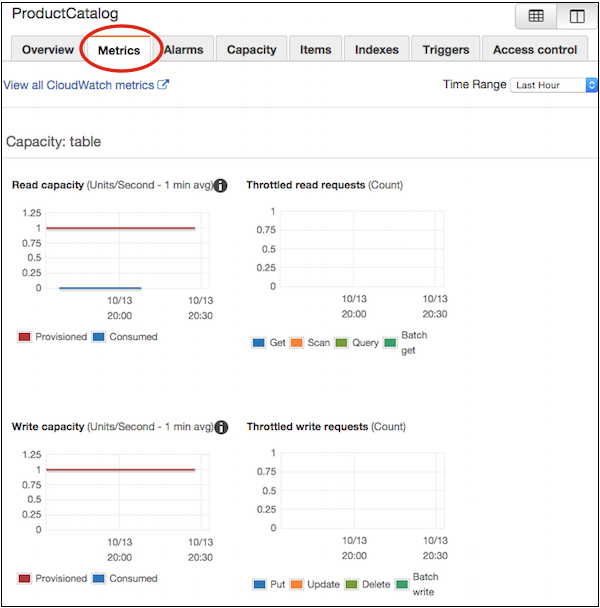Screen dimensions: 600x608
Task: Click the Capacity: table section heading
Action: [x=54, y=142]
